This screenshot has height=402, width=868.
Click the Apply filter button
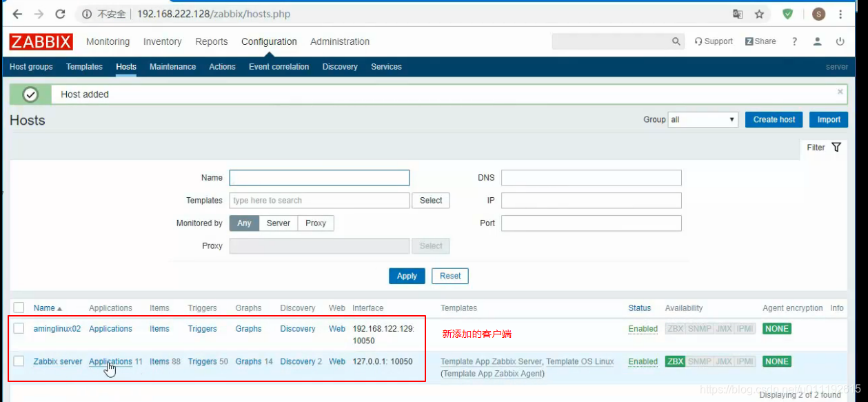pyautogui.click(x=407, y=276)
